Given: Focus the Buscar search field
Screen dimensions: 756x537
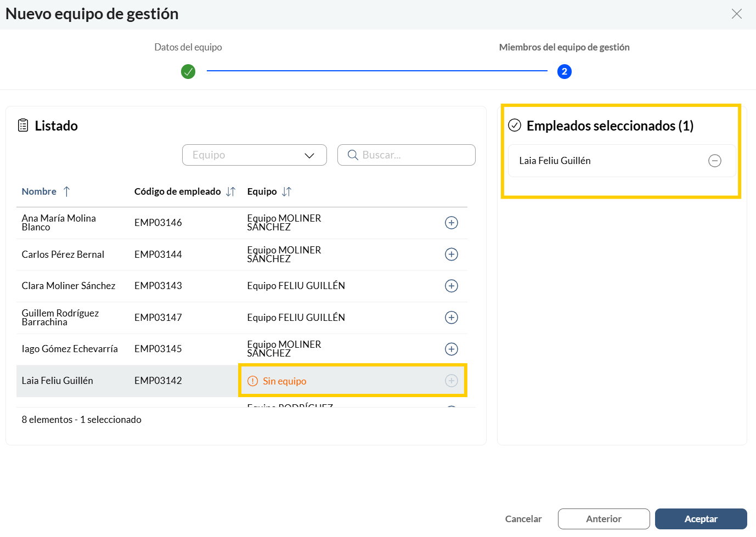Looking at the screenshot, I should pyautogui.click(x=407, y=155).
